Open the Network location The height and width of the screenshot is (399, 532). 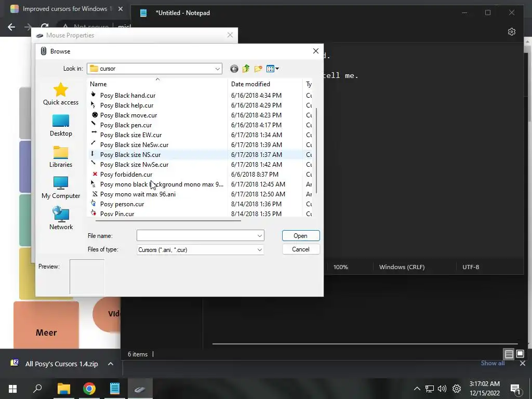(61, 219)
